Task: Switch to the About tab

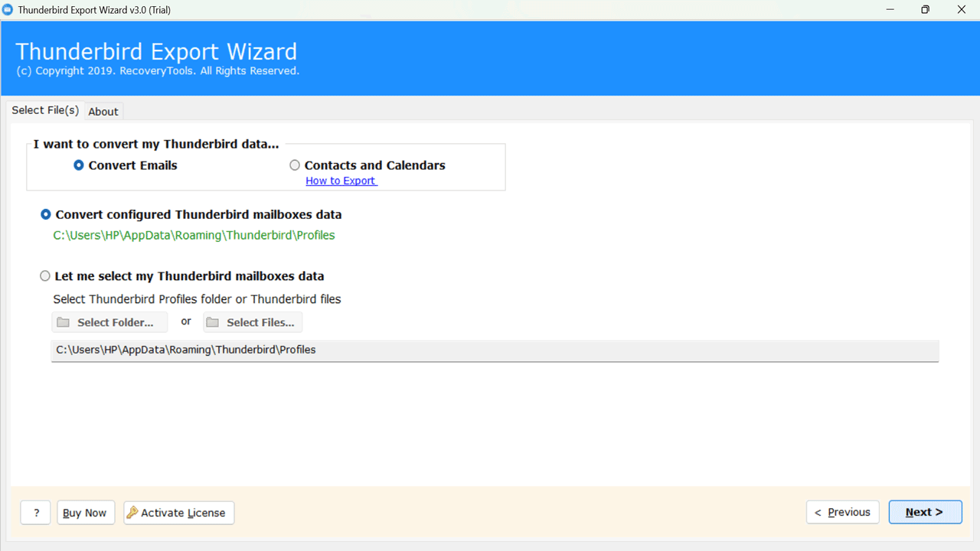Action: (103, 112)
